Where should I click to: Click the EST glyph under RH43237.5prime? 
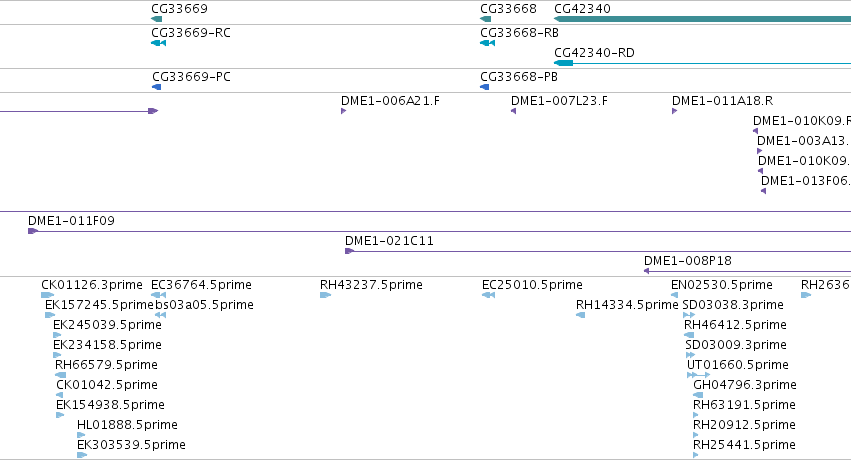[326, 295]
